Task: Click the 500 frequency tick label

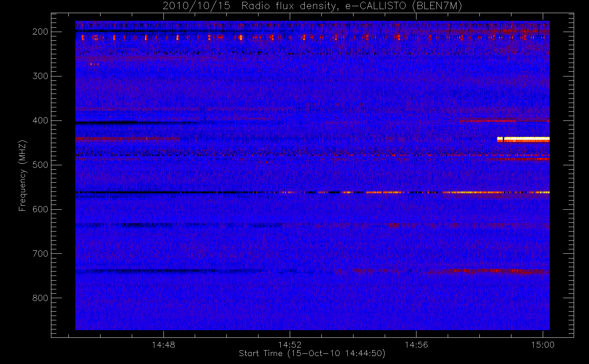Action: (40, 165)
